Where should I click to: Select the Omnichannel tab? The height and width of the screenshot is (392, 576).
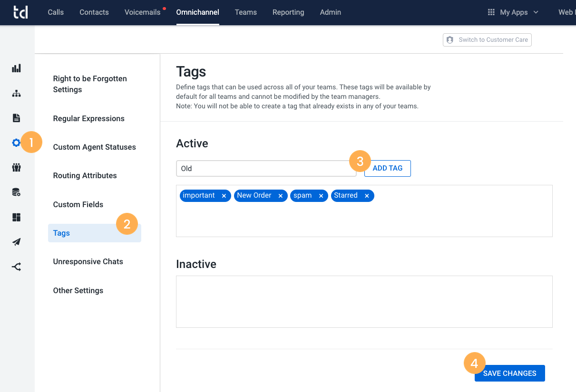tap(197, 12)
